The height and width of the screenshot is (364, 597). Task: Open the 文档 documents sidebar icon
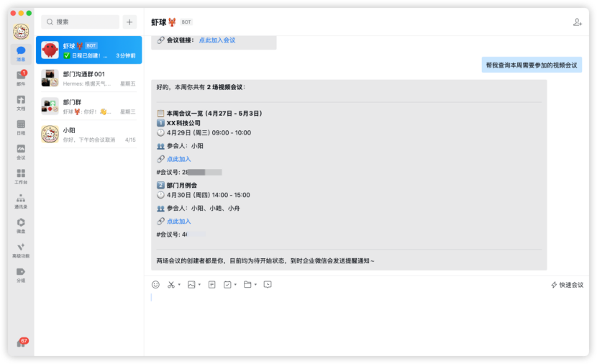pyautogui.click(x=21, y=103)
